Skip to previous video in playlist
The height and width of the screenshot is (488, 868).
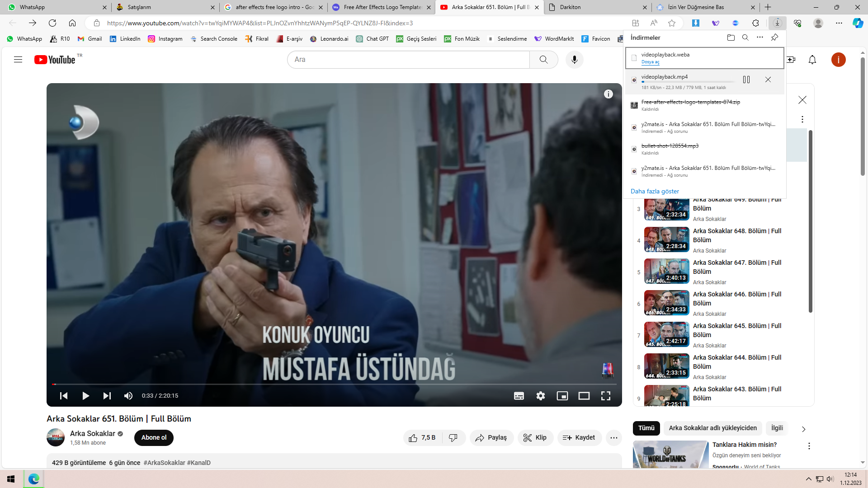64,396
